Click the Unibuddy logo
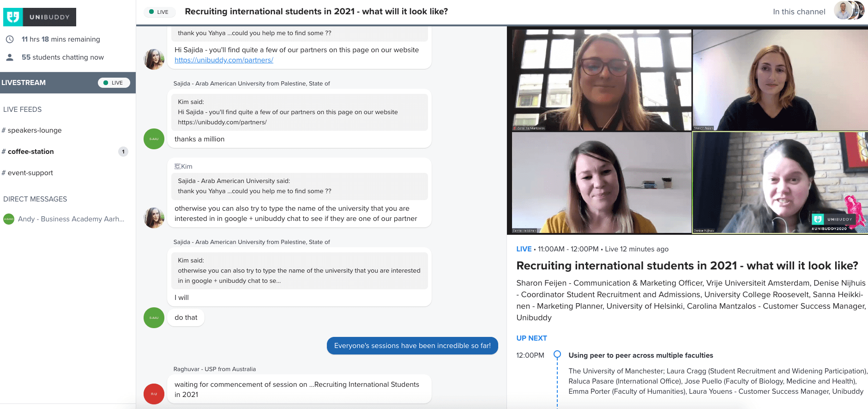The height and width of the screenshot is (409, 868). point(40,17)
